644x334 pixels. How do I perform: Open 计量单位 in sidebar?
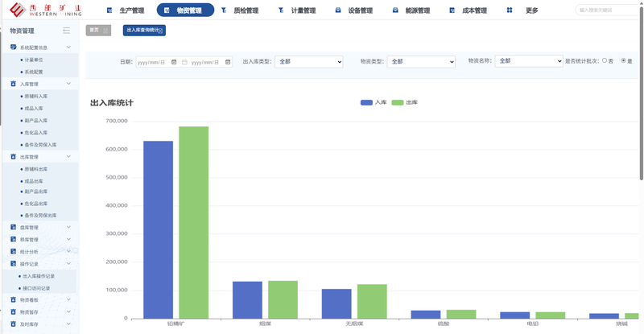33,60
